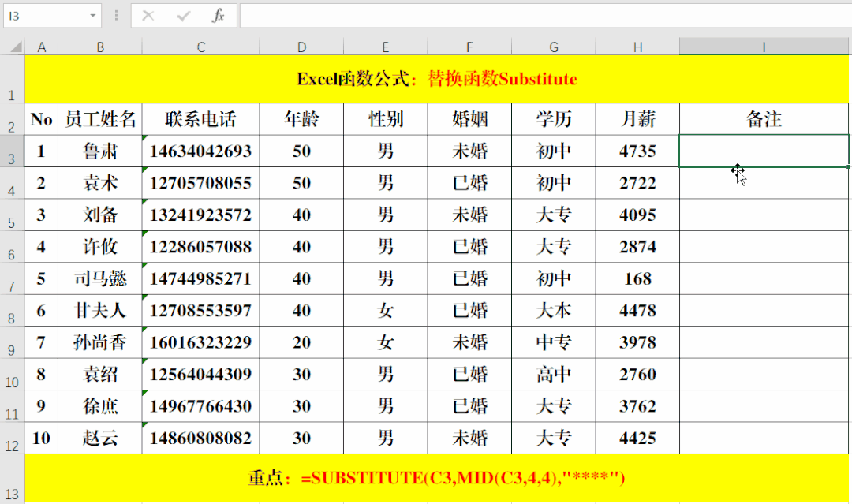Click the name cell '司马懿'
The width and height of the screenshot is (852, 504).
(100, 278)
